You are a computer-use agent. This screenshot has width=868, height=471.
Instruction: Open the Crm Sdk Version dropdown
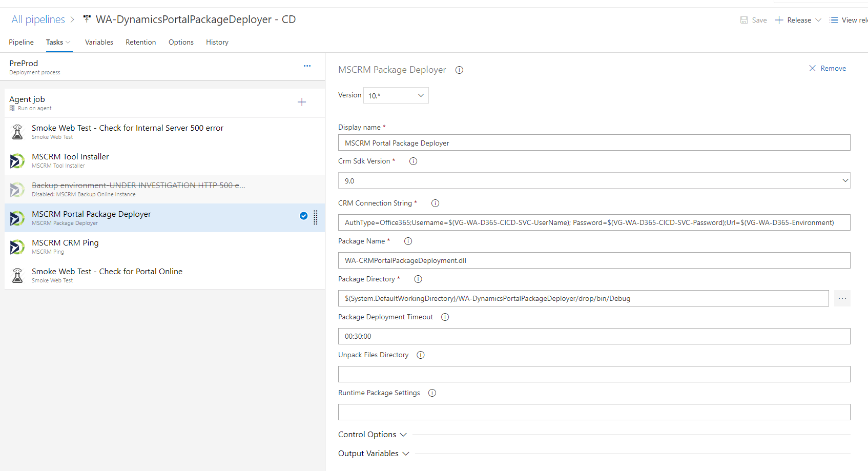click(594, 180)
